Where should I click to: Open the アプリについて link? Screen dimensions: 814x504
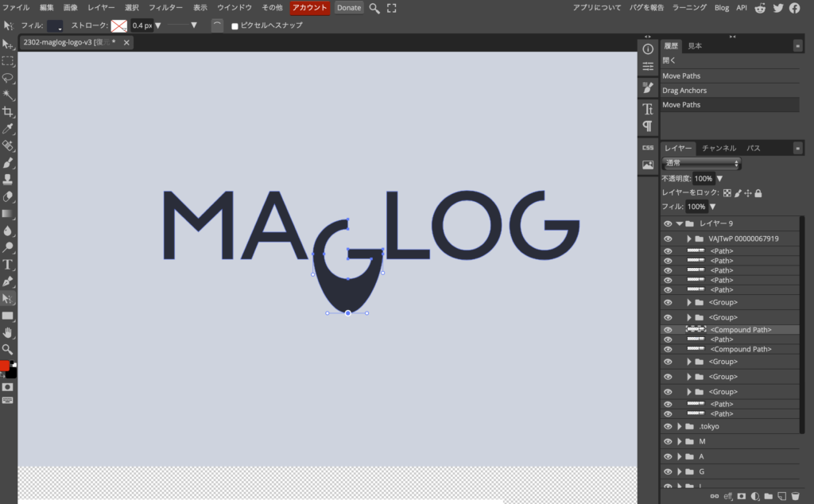click(x=596, y=8)
